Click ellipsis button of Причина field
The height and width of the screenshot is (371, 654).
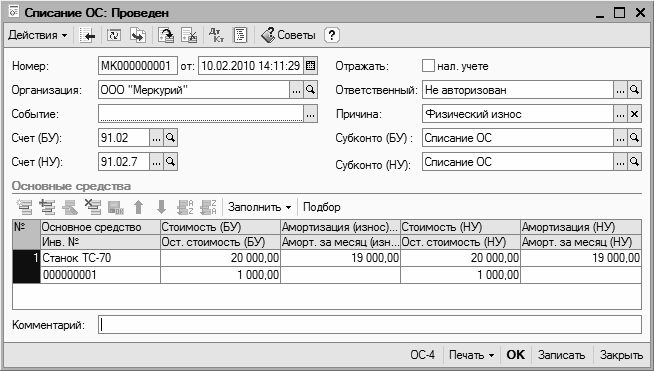(x=620, y=114)
